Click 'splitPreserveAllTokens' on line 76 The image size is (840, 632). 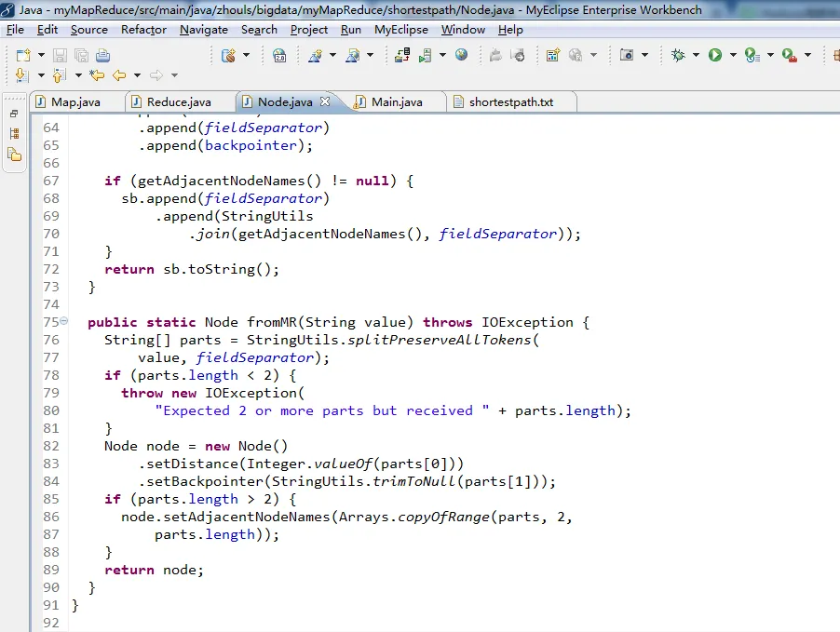tap(440, 340)
